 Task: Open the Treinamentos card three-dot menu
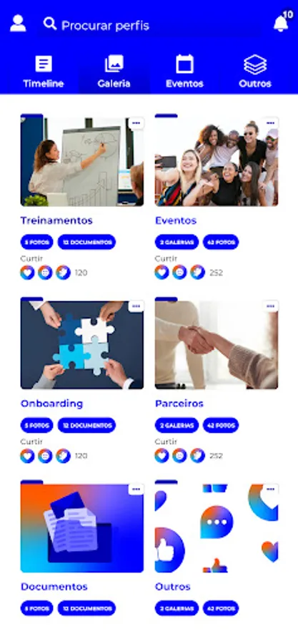(136, 123)
